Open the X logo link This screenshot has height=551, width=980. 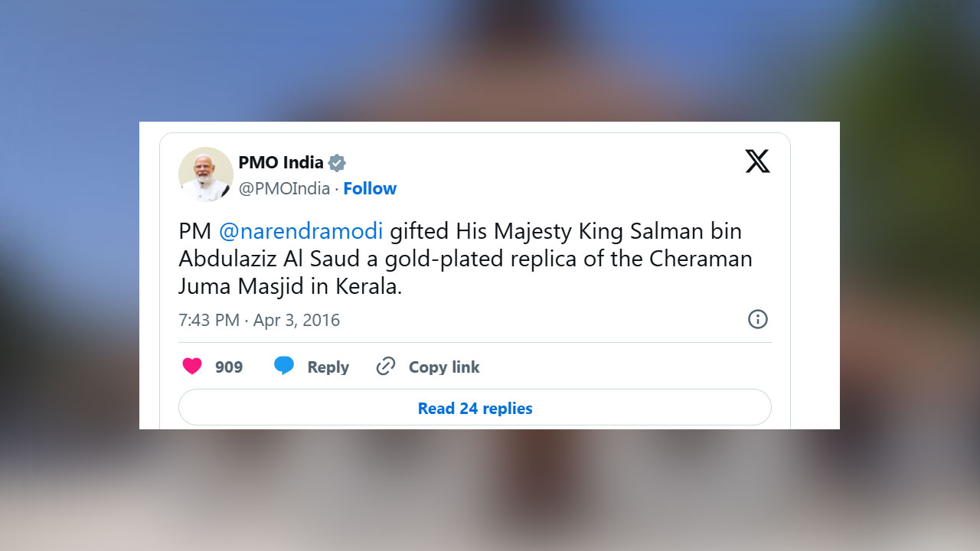(757, 161)
